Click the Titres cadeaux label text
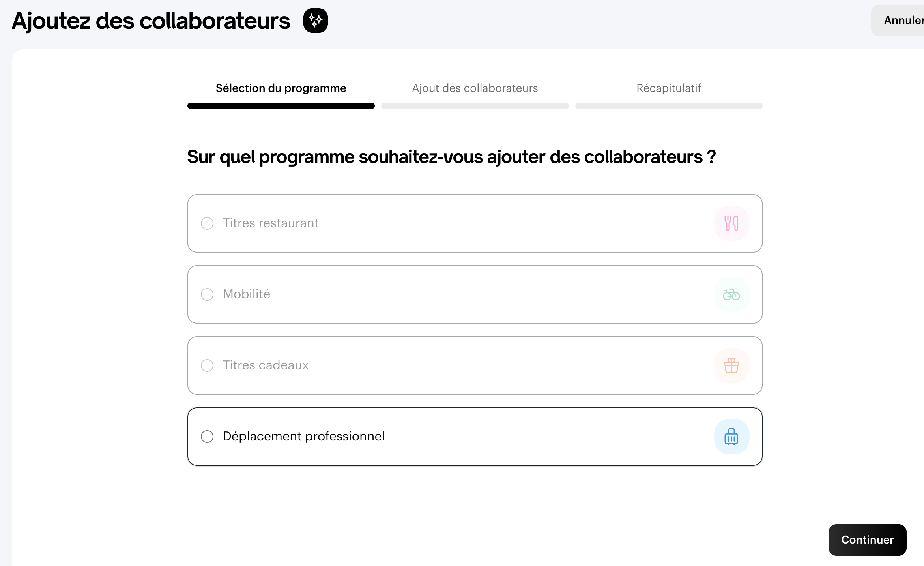Image resolution: width=924 pixels, height=566 pixels. pos(266,365)
